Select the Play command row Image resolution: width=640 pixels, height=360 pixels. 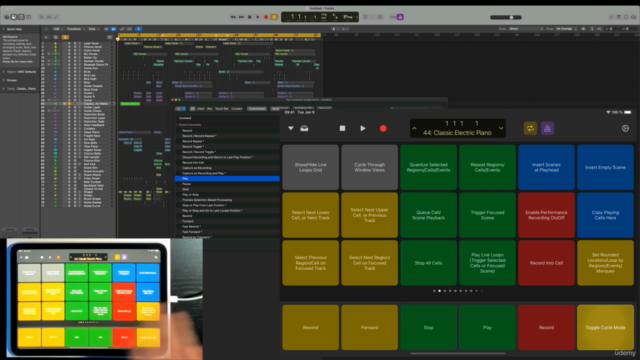point(227,178)
